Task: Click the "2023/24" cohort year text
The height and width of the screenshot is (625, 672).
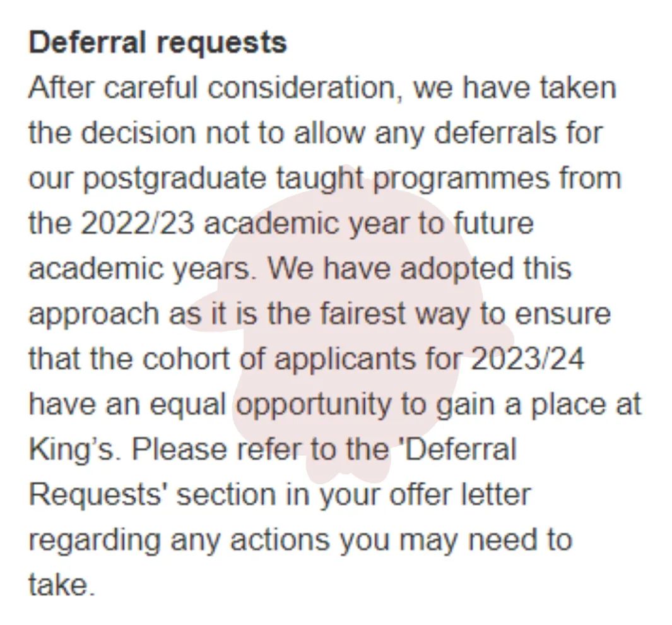Action: pos(528,359)
